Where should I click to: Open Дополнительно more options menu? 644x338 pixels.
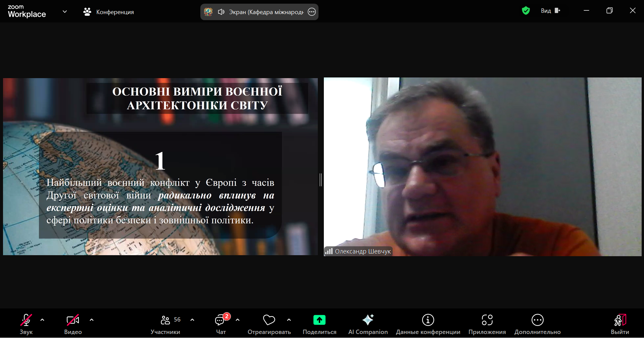coord(537,324)
